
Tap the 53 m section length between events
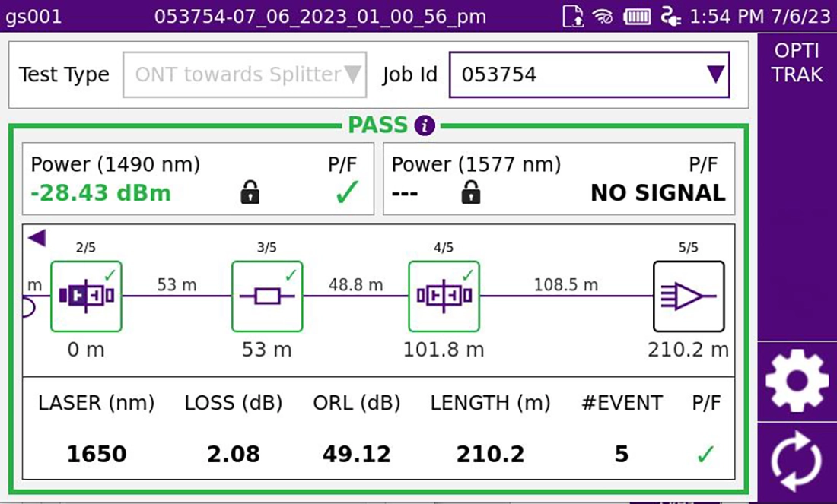click(177, 285)
